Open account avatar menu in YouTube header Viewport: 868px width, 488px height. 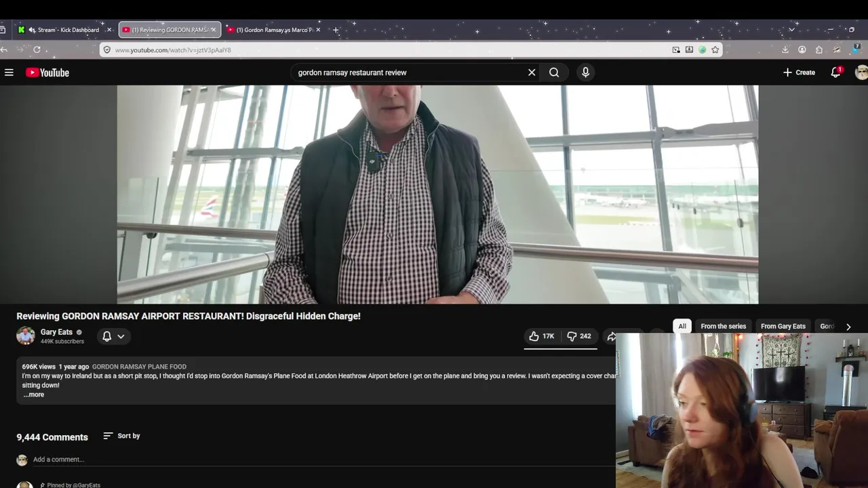(862, 73)
